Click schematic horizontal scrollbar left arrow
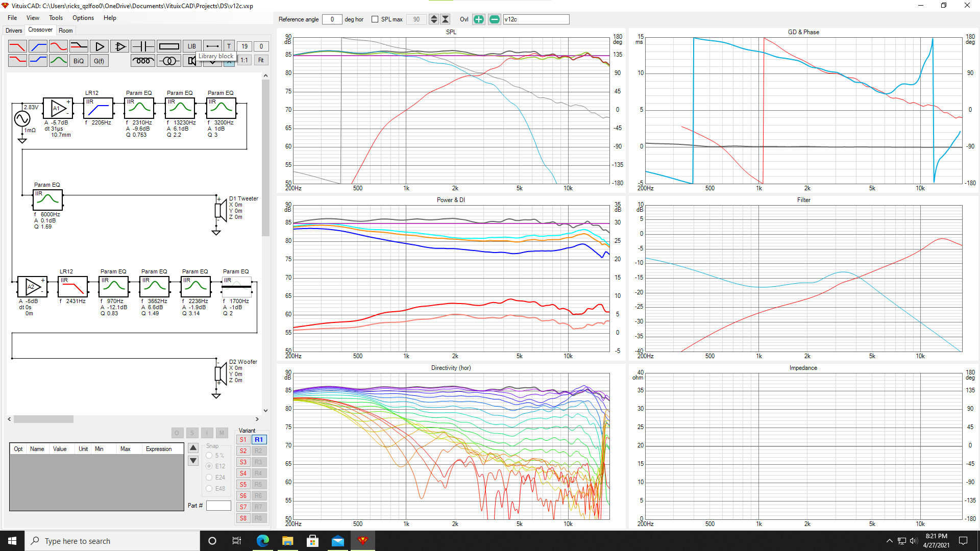Image resolution: width=980 pixels, height=551 pixels. point(9,419)
